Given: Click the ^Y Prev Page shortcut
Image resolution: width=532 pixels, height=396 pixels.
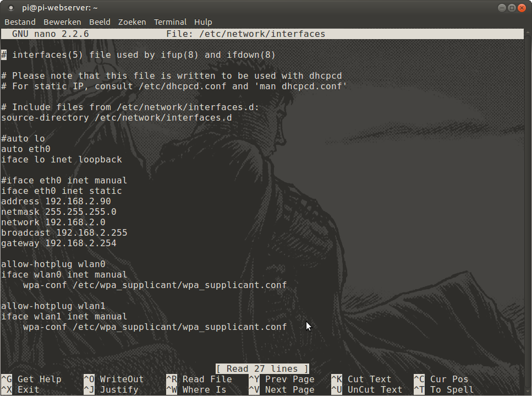Looking at the screenshot, I should tap(282, 379).
